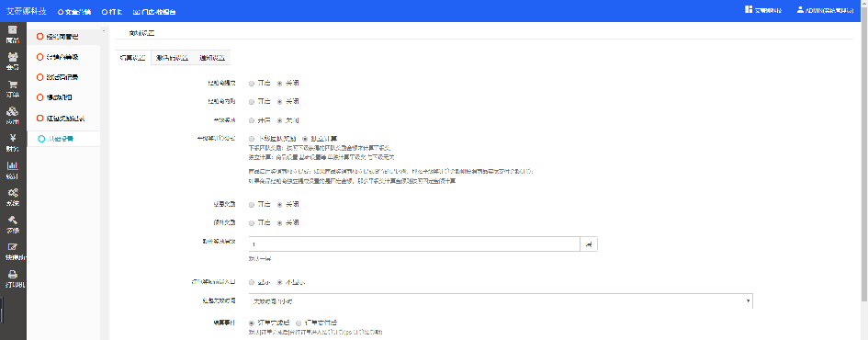Open the hammer tool icon in the sidebar
This screenshot has width=868, height=340.
(13, 220)
